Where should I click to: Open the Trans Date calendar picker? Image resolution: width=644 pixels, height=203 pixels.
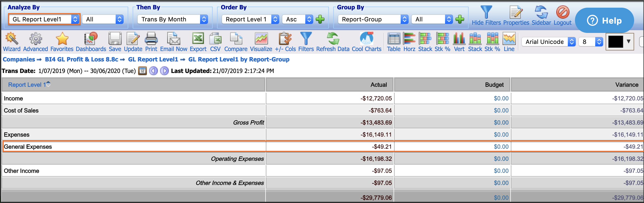pos(142,71)
